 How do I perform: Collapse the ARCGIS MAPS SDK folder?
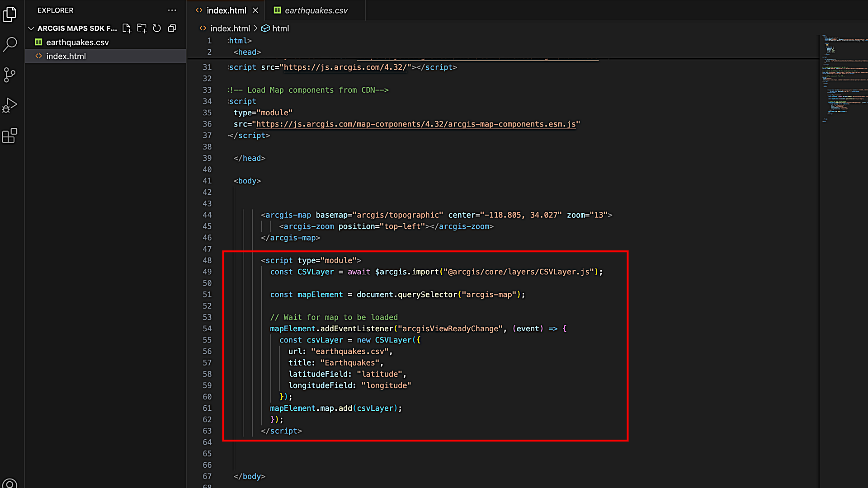(31, 28)
